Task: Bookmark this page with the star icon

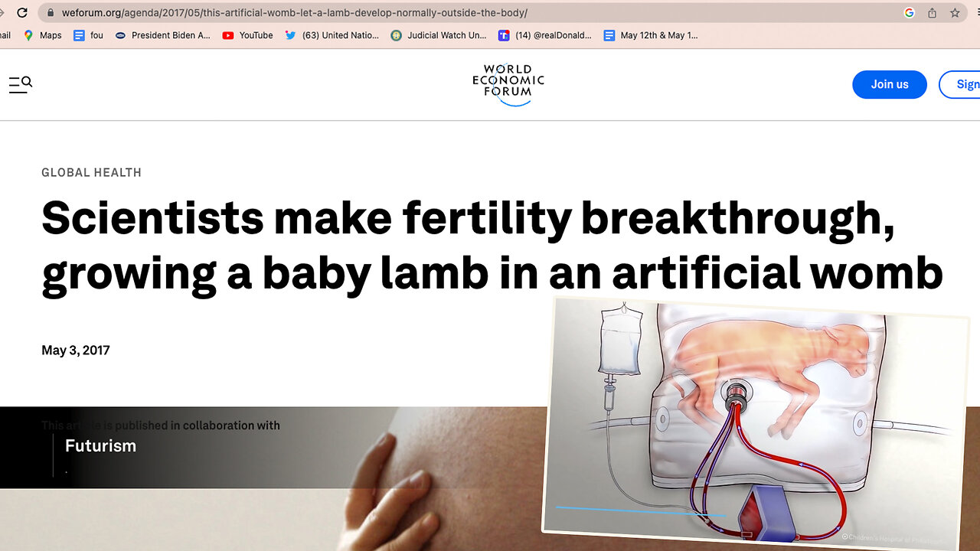Action: coord(955,13)
